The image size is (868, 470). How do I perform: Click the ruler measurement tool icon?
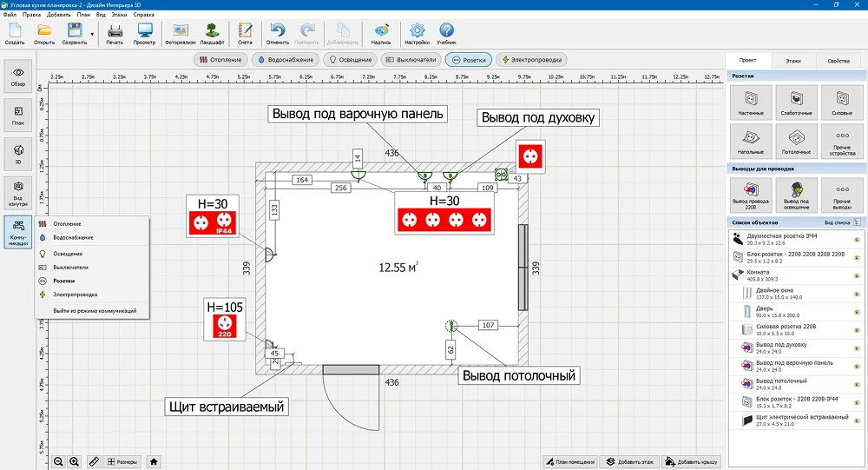tap(95, 461)
